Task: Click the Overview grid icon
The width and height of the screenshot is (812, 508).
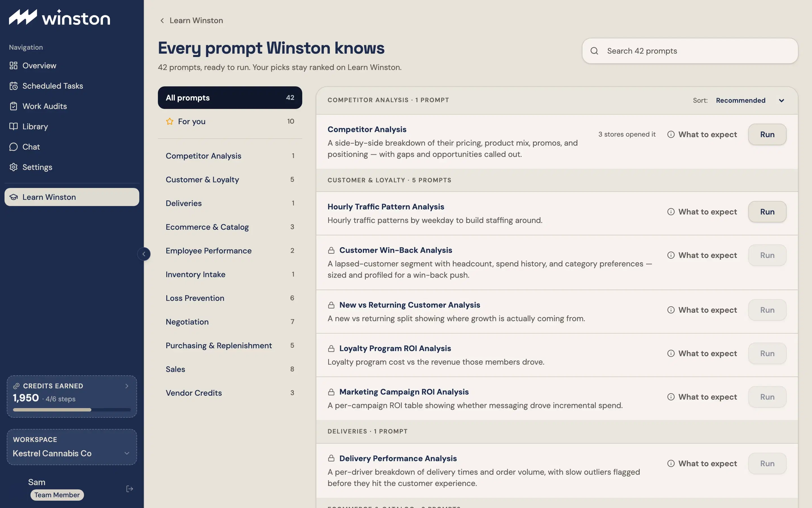Action: (14, 65)
